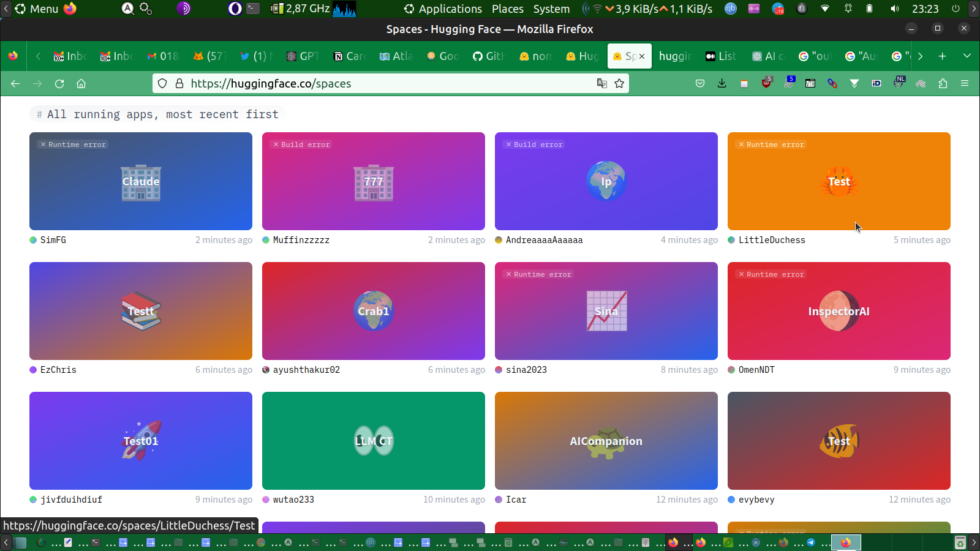Open the Places menu
980x551 pixels.
(x=508, y=9)
